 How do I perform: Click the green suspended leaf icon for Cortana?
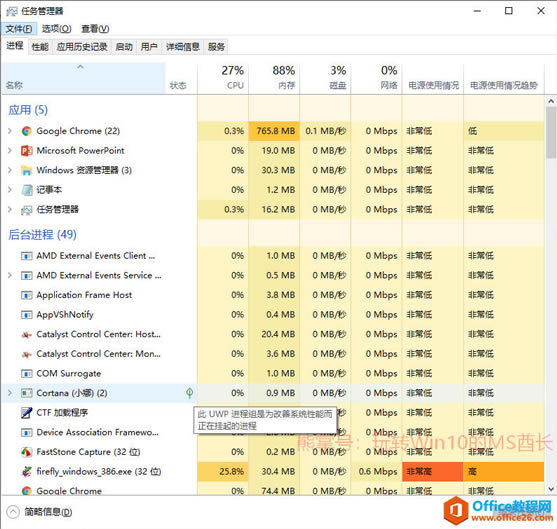click(190, 393)
